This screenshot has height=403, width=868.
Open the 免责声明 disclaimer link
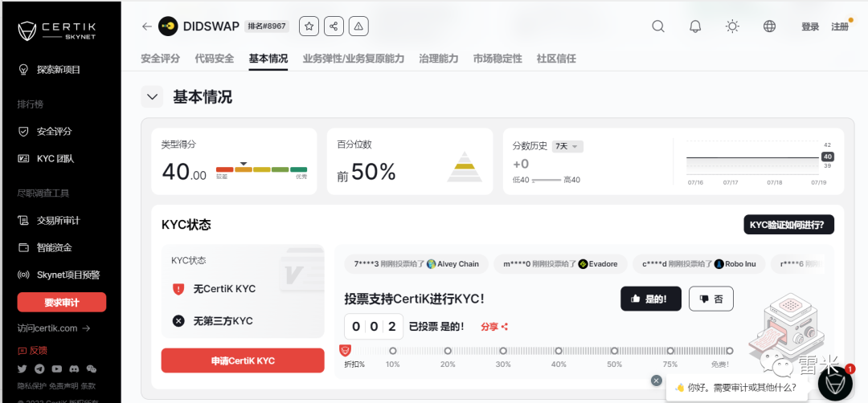[63, 386]
